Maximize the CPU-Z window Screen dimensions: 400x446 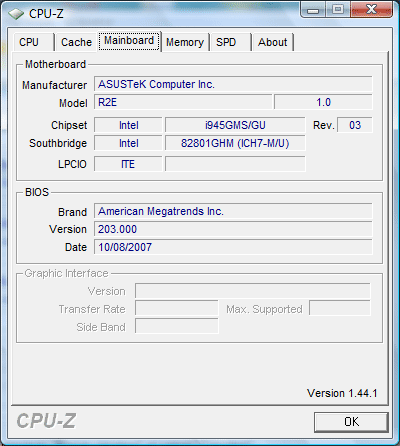coord(338,10)
